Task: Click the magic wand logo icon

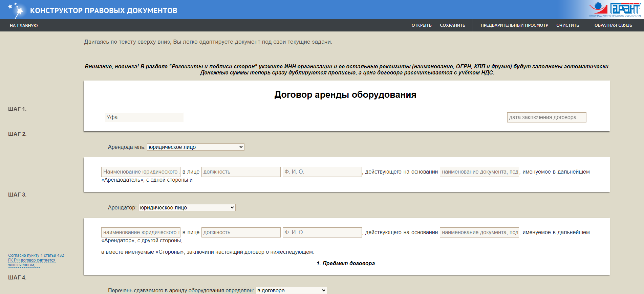Action: point(17,10)
